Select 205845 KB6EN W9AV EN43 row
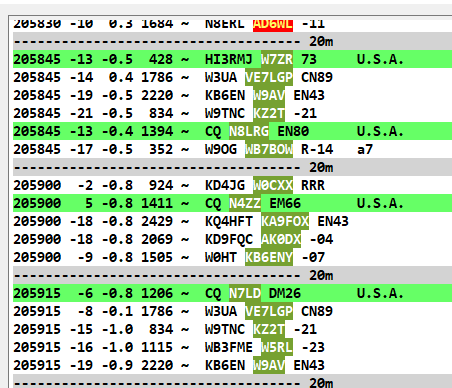452x388 pixels. coord(232,95)
